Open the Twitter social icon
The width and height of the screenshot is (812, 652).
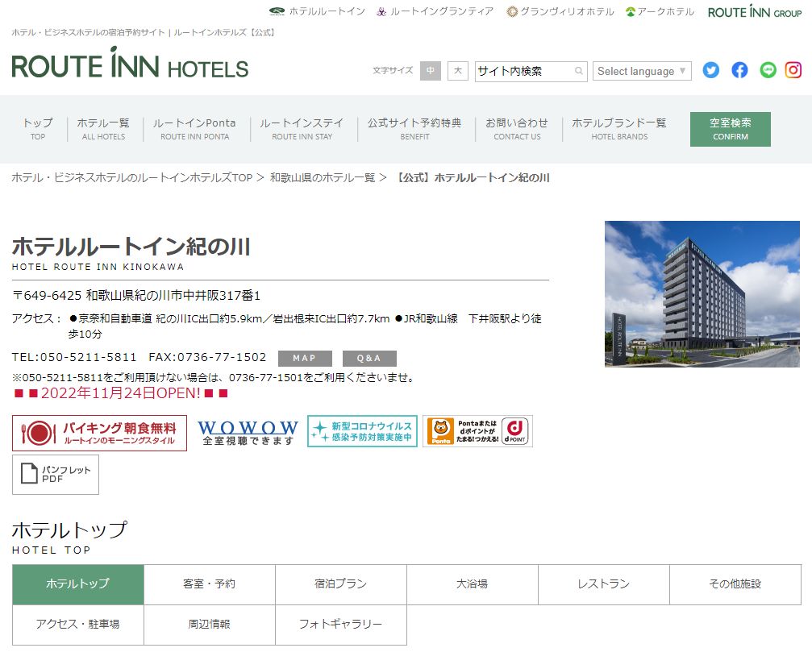click(710, 70)
